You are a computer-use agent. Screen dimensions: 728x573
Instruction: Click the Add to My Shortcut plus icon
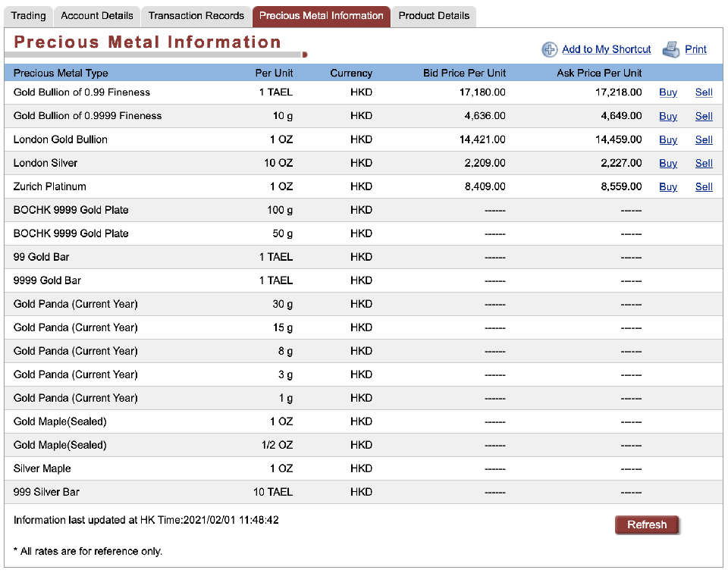click(550, 50)
